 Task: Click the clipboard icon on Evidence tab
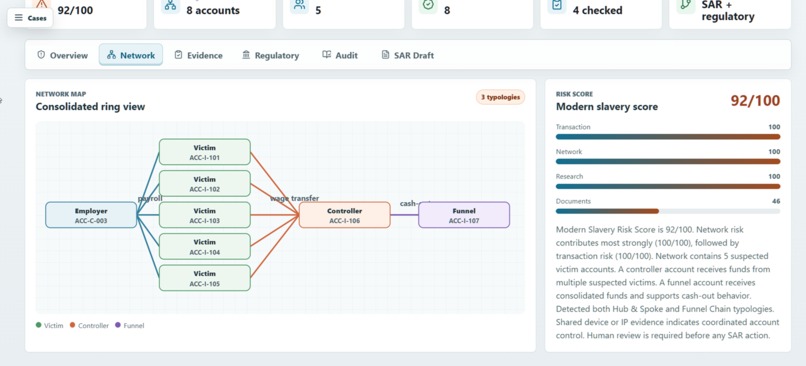point(178,54)
